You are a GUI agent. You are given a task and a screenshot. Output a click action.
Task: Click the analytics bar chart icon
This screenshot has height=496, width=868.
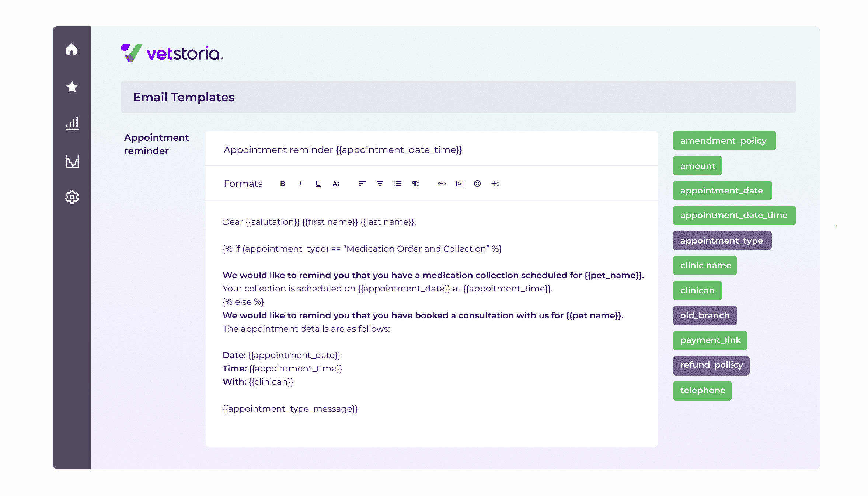click(71, 123)
